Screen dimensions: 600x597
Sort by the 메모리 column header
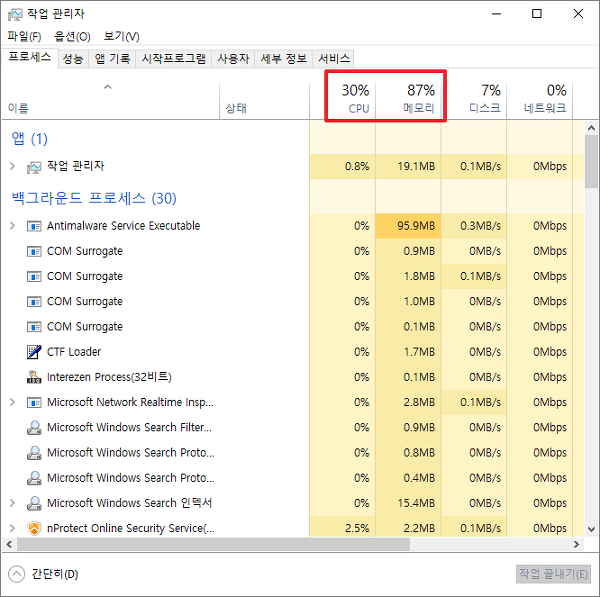408,100
